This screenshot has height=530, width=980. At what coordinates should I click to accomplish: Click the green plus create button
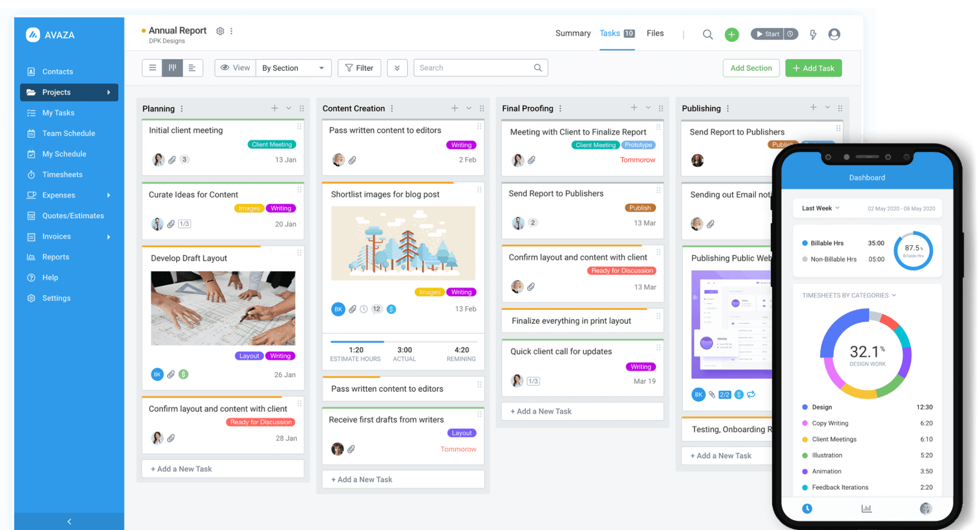click(x=731, y=34)
